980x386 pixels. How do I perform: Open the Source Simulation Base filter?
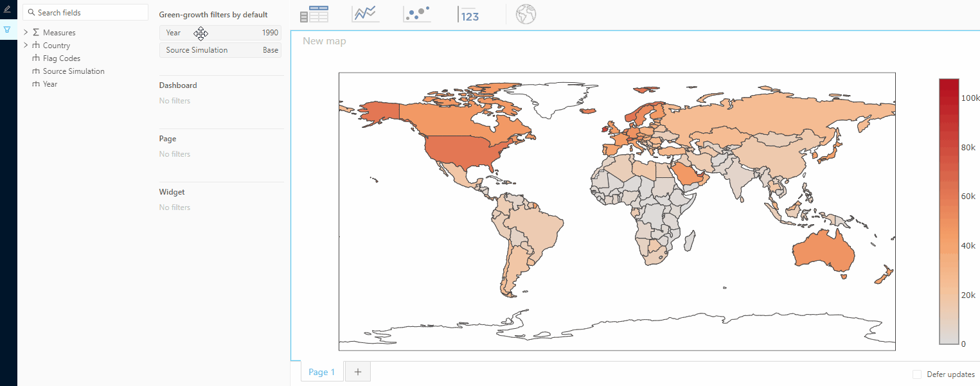coord(220,50)
